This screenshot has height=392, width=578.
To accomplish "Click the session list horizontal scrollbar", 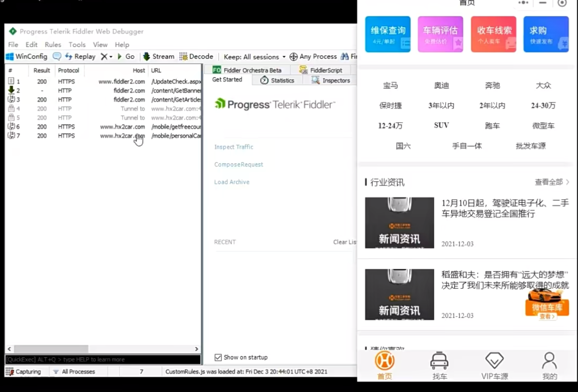I will click(x=51, y=349).
